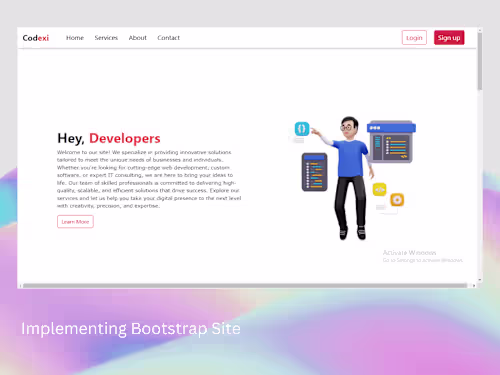The width and height of the screenshot is (500, 375).
Task: Click the red Sign up button
Action: [449, 38]
